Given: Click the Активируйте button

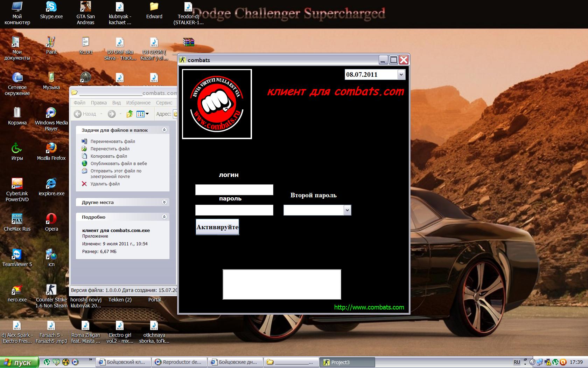Looking at the screenshot, I should (x=217, y=227).
